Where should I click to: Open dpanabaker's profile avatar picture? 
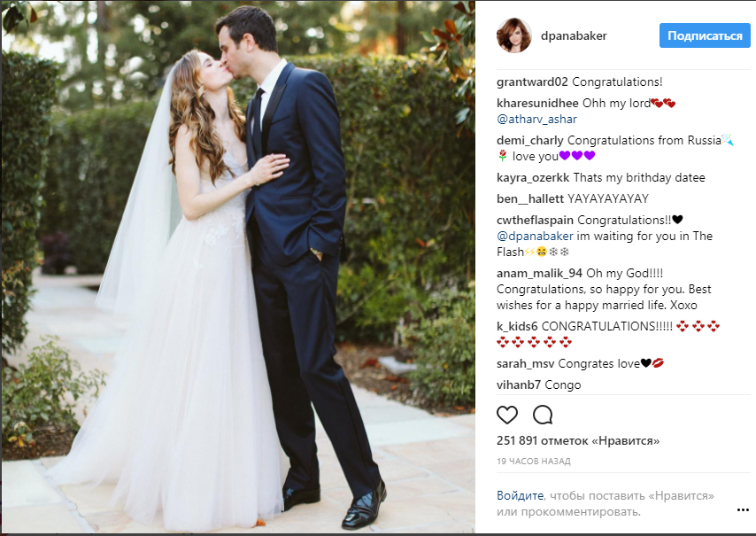point(514,35)
